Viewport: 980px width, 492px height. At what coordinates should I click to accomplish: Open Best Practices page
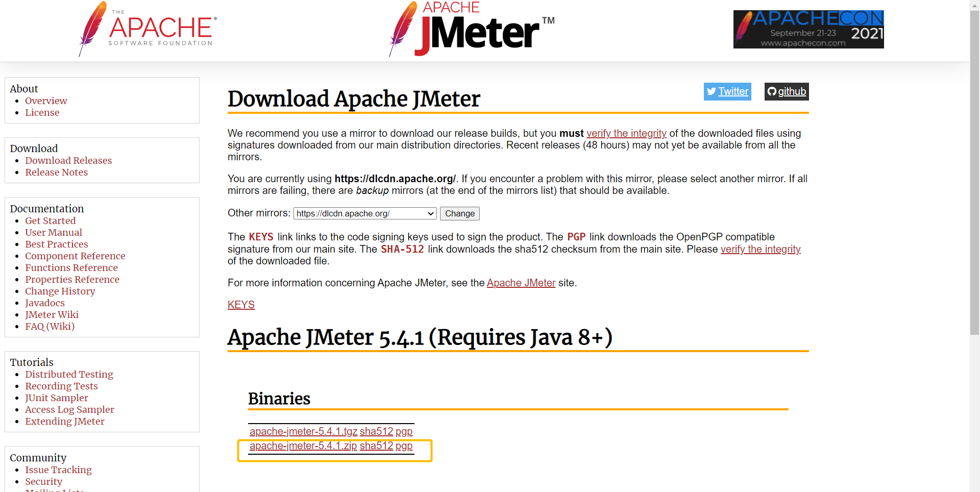pyautogui.click(x=57, y=244)
